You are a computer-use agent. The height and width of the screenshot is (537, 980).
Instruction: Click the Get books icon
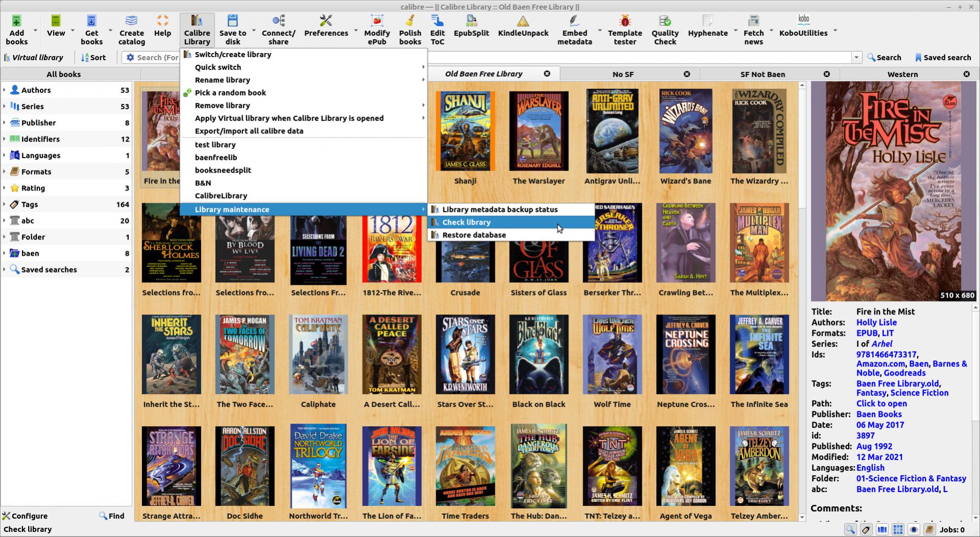point(91,30)
